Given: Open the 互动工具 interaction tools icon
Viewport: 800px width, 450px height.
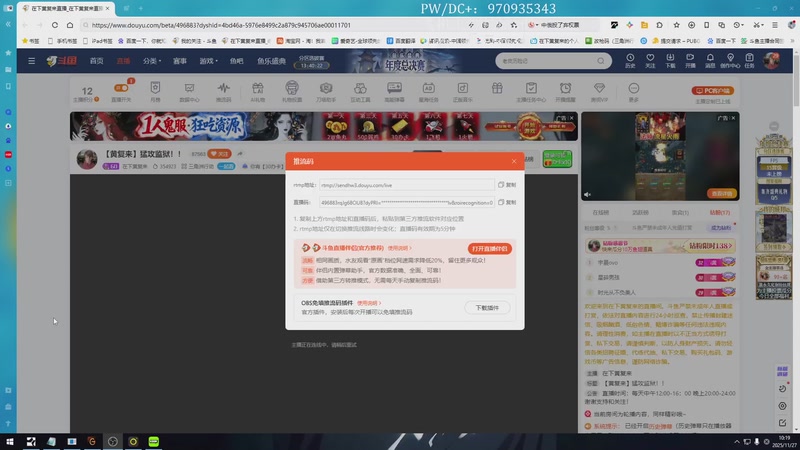Looking at the screenshot, I should (360, 91).
